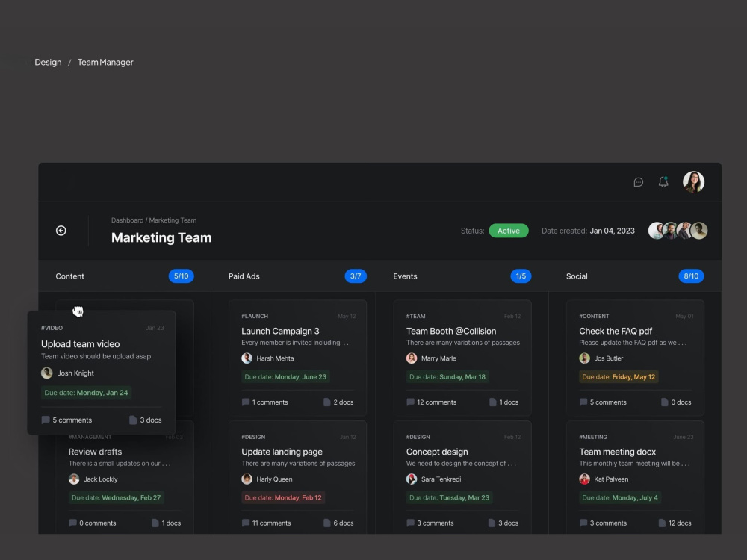
Task: Click Jack Lockly's avatar
Action: (74, 479)
